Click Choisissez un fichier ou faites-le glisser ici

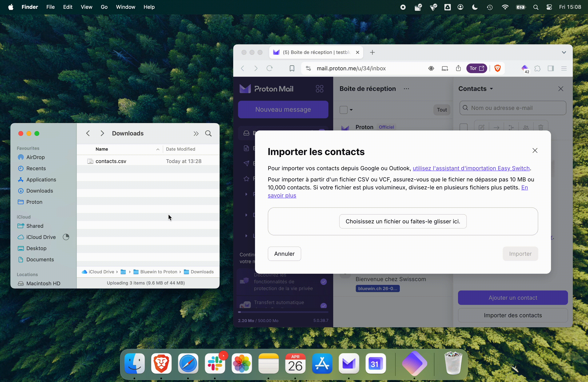click(x=403, y=221)
